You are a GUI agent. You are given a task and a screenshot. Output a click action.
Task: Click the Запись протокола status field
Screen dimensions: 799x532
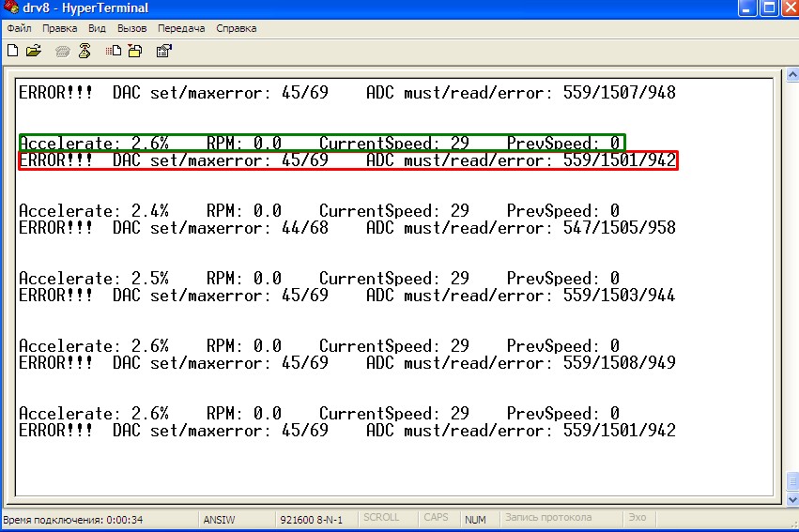click(548, 517)
